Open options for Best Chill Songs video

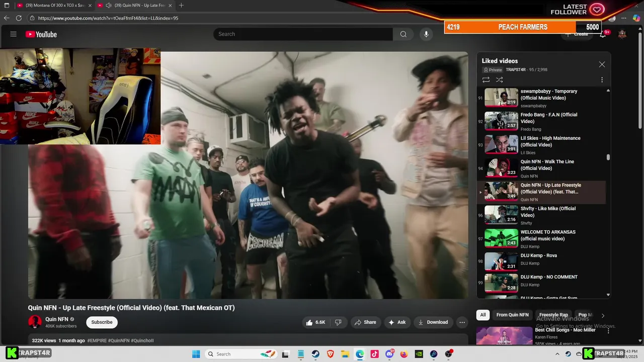pyautogui.click(x=608, y=331)
